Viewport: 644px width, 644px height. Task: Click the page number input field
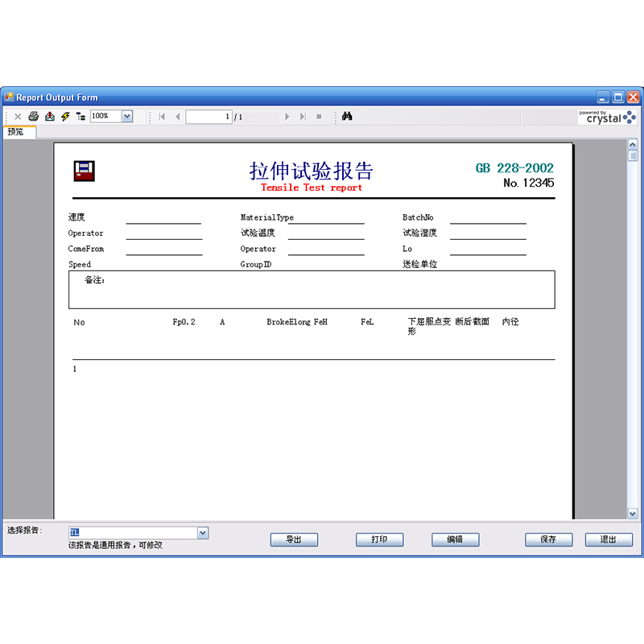tap(208, 117)
